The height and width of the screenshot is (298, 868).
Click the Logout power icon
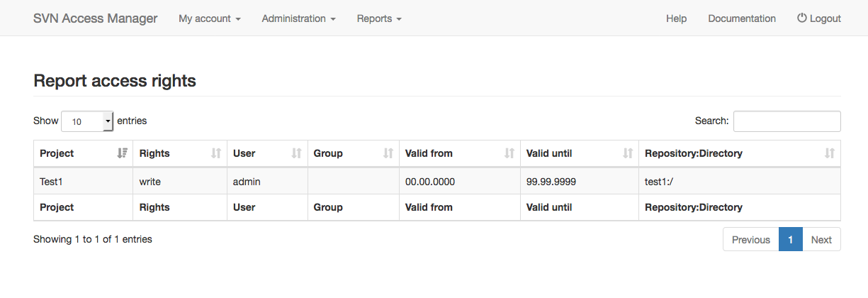pos(802,18)
